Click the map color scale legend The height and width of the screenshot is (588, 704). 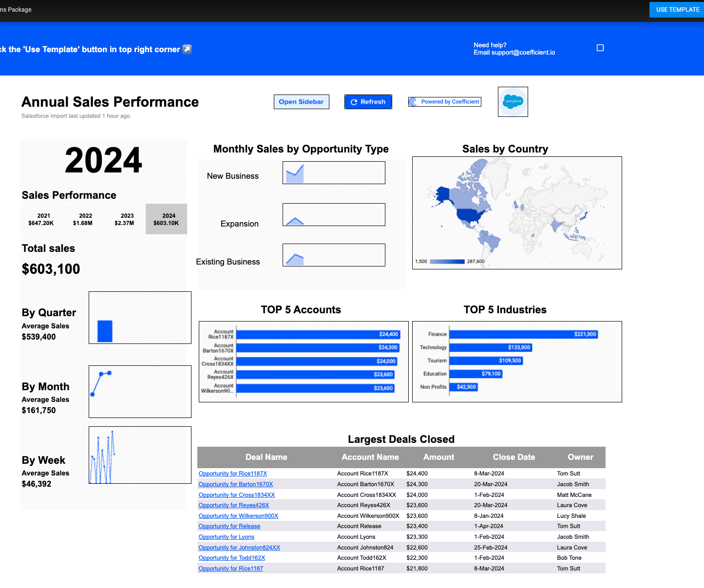(447, 262)
